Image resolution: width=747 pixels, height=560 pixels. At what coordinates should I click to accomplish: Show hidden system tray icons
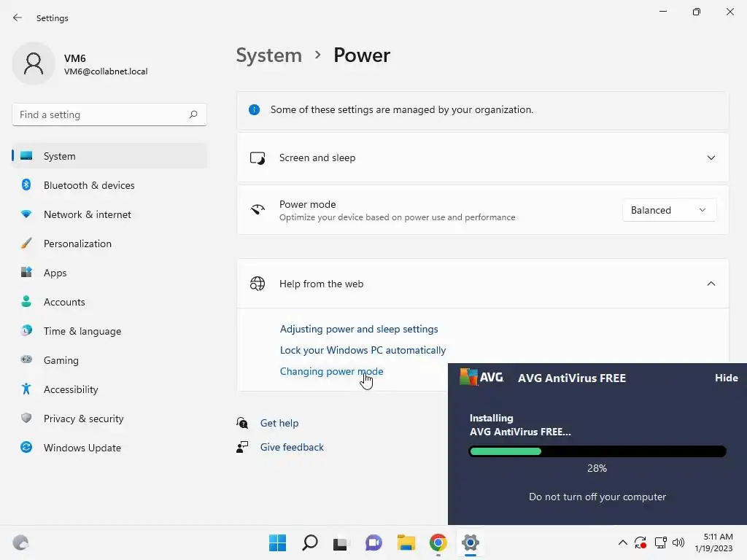tap(623, 542)
